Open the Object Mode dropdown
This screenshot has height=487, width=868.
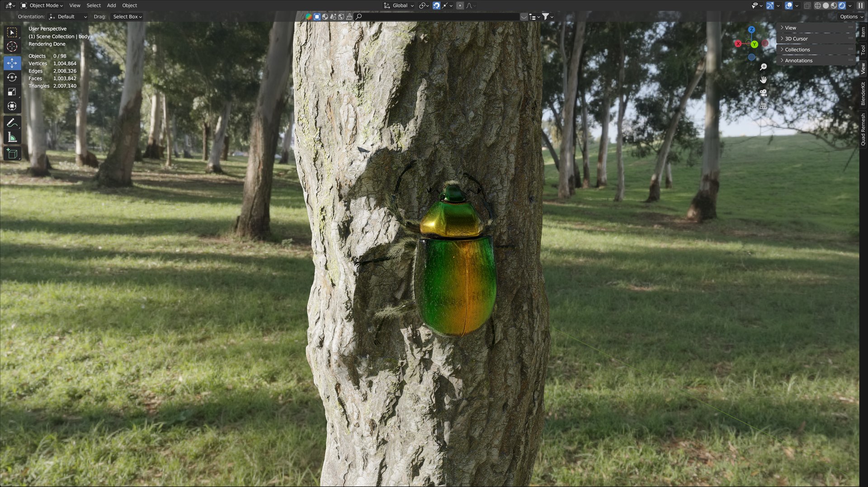(x=42, y=5)
